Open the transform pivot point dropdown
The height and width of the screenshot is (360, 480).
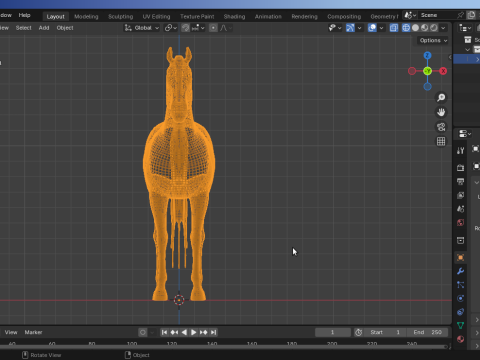[x=171, y=28]
